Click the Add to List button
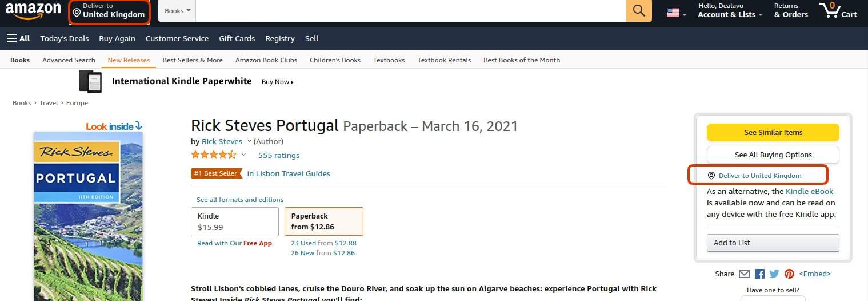Image resolution: width=868 pixels, height=301 pixels. pos(773,243)
